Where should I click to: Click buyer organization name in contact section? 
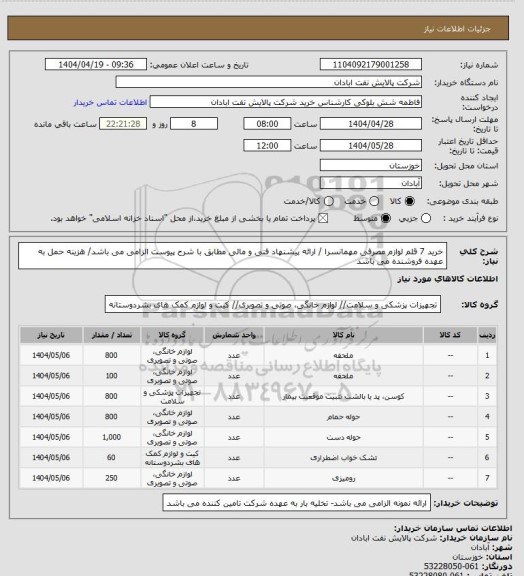coord(394,538)
